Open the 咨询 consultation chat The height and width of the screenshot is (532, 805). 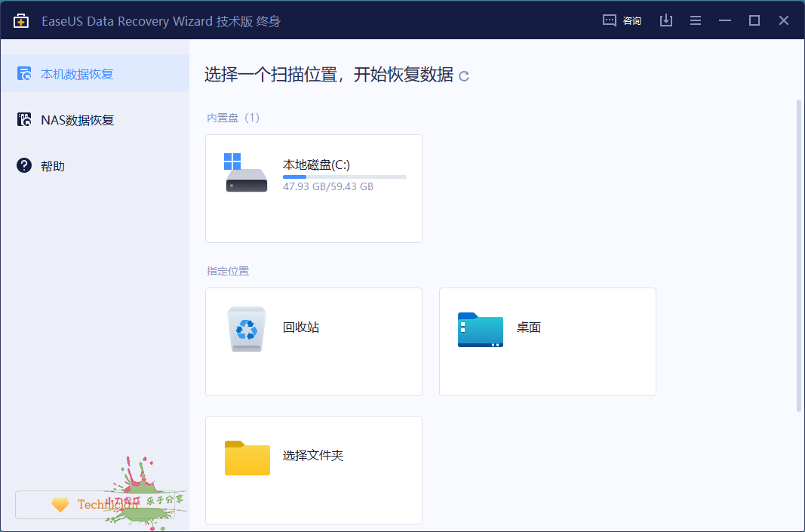click(x=621, y=20)
